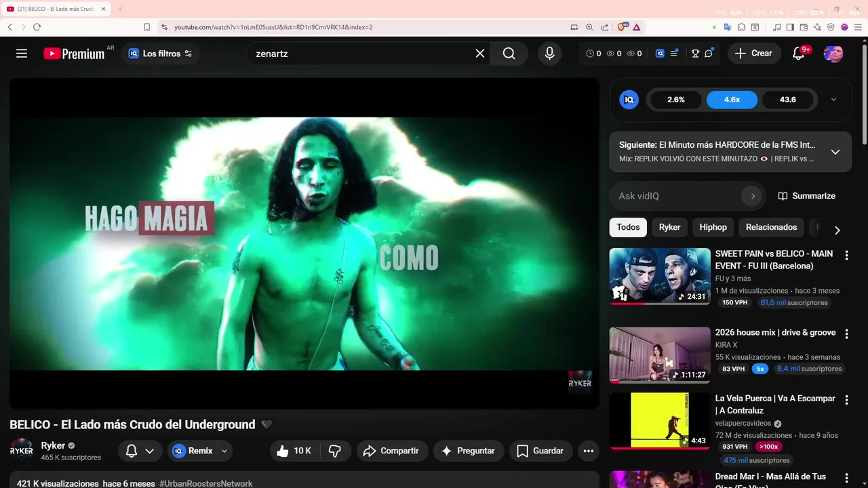Open more actions ellipsis under video
Viewport: 868px width, 488px height.
589,451
